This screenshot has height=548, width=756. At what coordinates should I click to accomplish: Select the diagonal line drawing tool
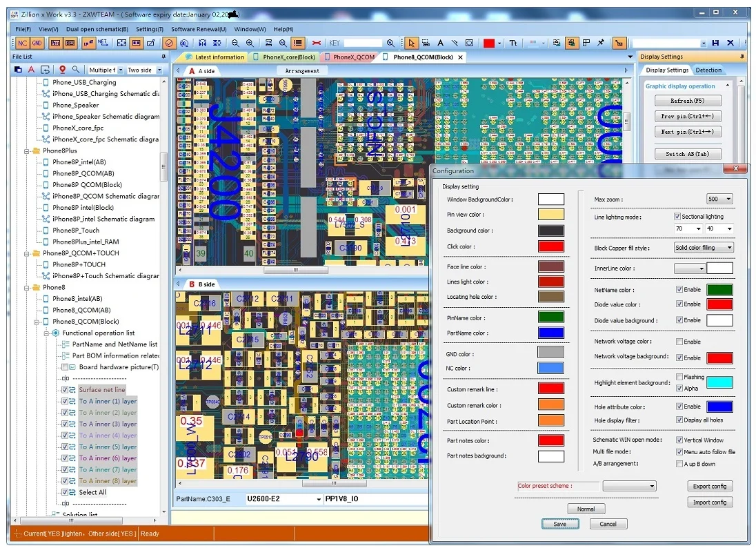coord(455,43)
